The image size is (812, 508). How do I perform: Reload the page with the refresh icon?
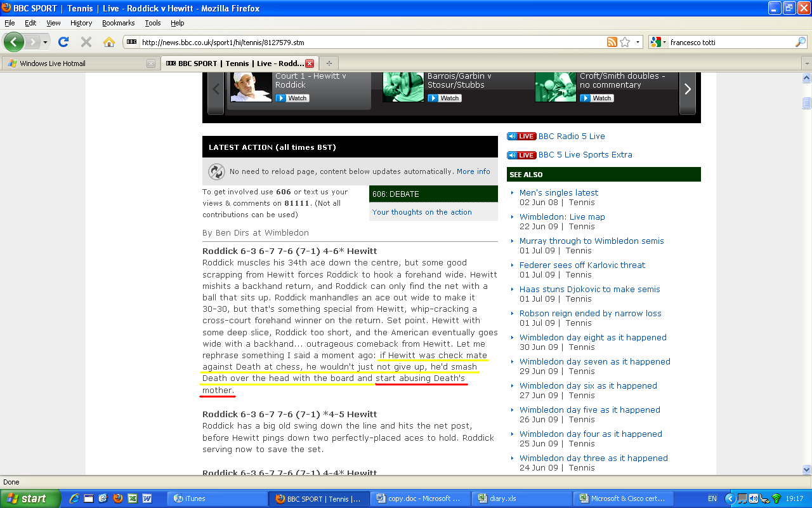[63, 43]
